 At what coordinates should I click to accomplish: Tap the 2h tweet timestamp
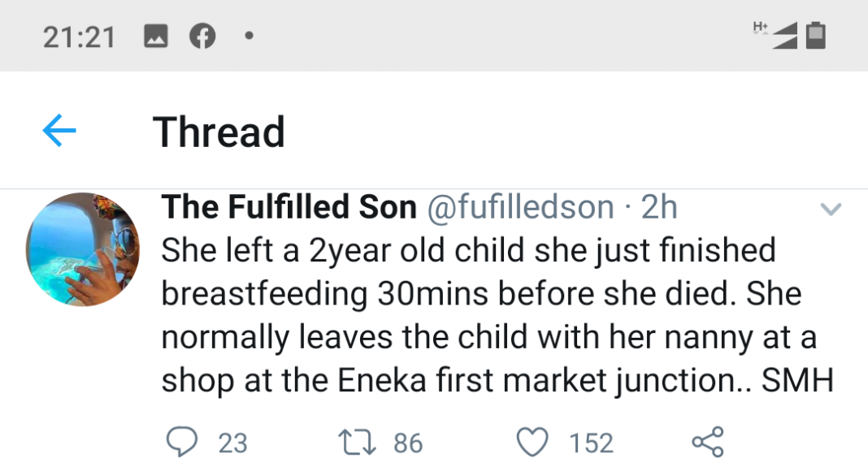(659, 208)
